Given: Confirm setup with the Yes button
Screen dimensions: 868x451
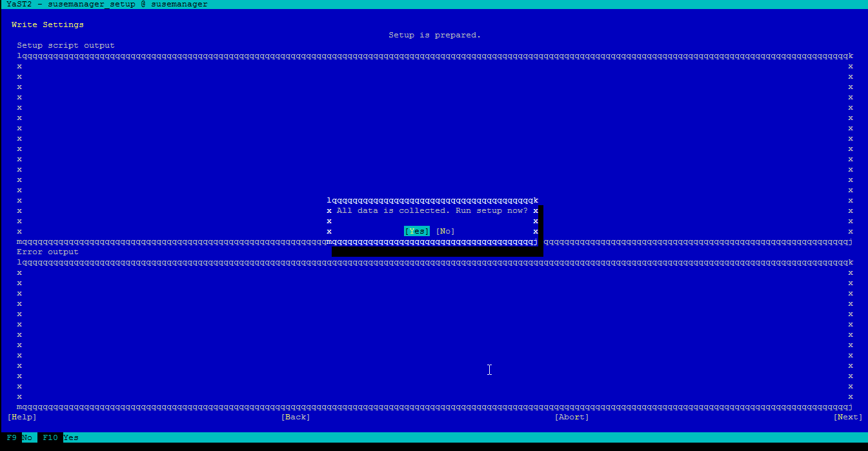Looking at the screenshot, I should coord(416,231).
